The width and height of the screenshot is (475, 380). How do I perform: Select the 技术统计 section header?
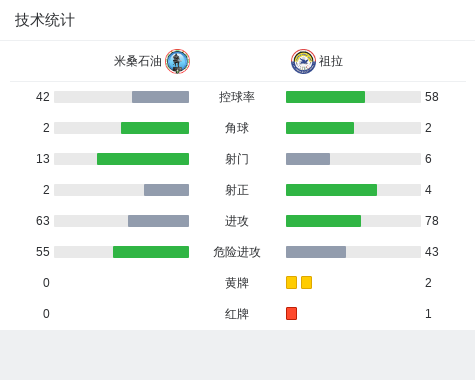pos(44,20)
